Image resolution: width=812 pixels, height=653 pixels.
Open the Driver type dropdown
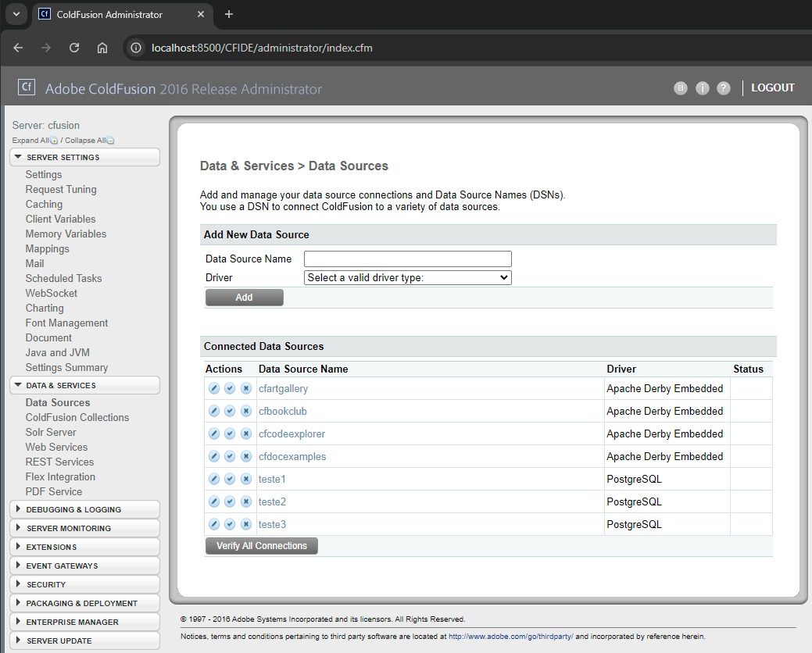[x=407, y=277]
